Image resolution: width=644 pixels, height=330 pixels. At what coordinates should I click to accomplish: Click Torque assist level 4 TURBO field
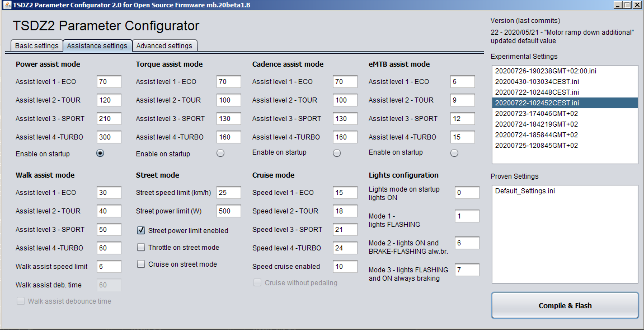coord(229,137)
